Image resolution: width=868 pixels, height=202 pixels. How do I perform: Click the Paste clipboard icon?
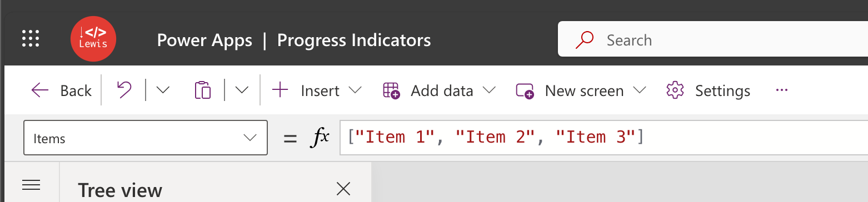[203, 90]
